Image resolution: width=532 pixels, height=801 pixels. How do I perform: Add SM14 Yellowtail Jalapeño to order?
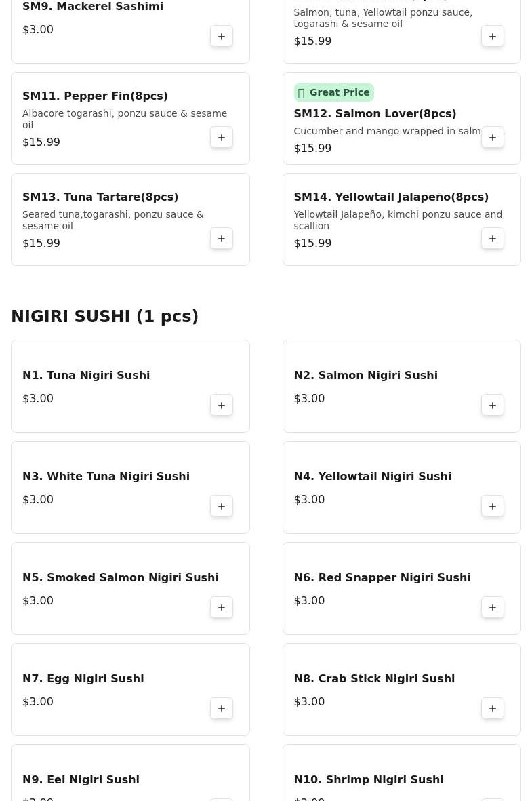coord(493,239)
